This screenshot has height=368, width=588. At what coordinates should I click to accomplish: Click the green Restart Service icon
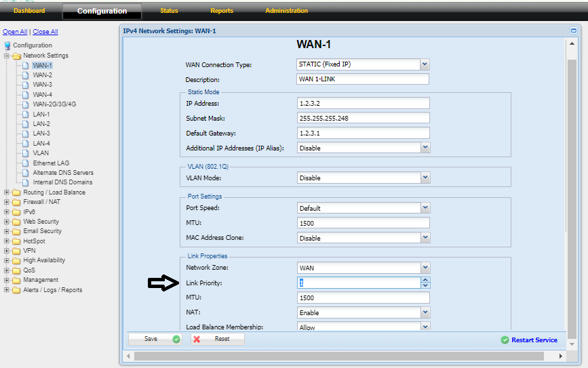[505, 340]
